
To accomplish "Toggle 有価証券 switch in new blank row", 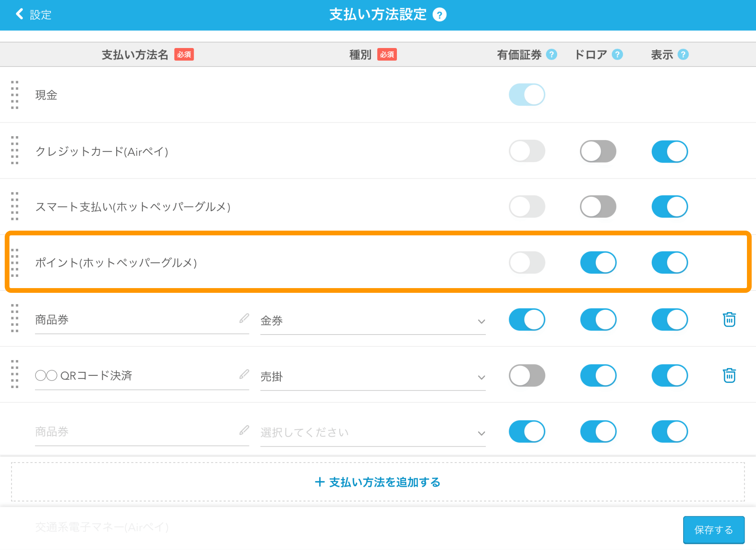I will point(527,432).
